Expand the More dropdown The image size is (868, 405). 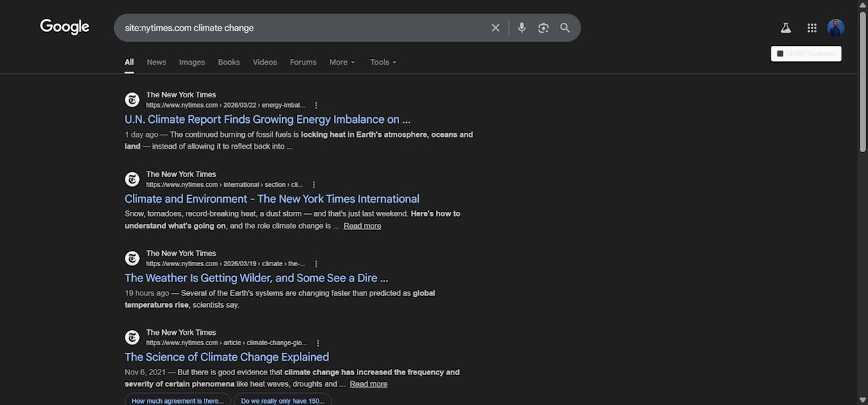click(x=341, y=63)
